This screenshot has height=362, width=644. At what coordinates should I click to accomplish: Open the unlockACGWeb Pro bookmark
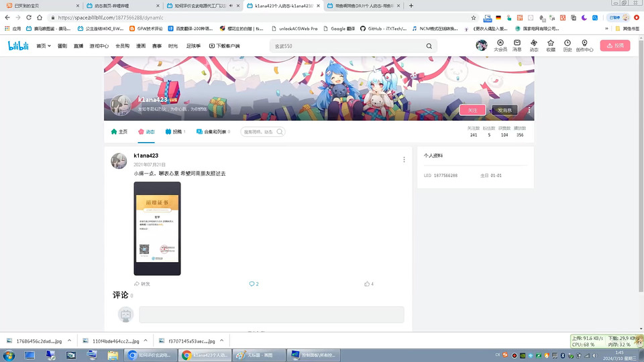(294, 28)
